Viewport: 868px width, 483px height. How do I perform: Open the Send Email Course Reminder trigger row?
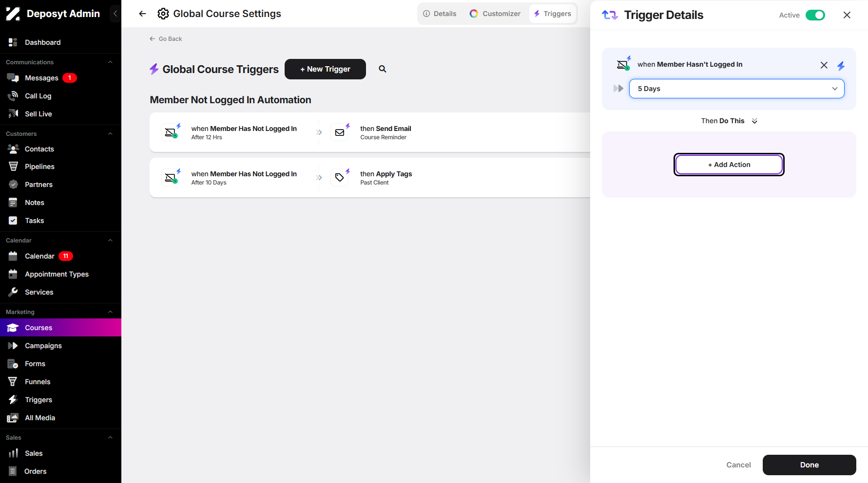click(370, 132)
